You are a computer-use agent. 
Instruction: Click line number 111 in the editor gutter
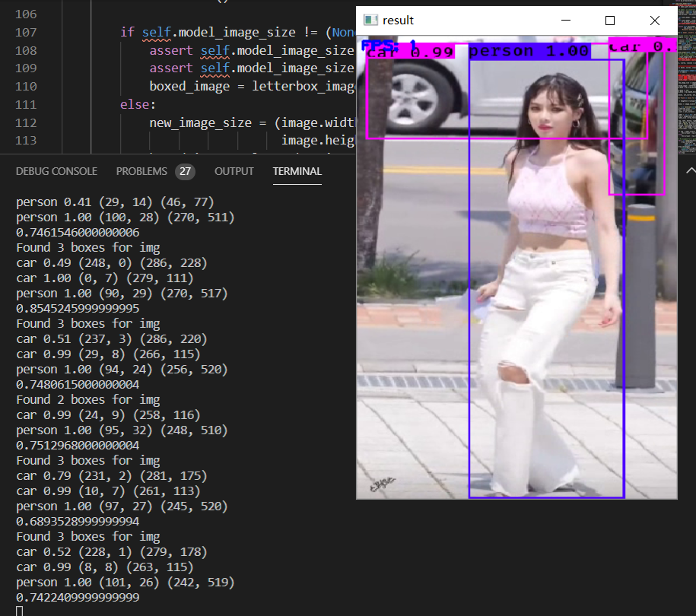pos(27,104)
